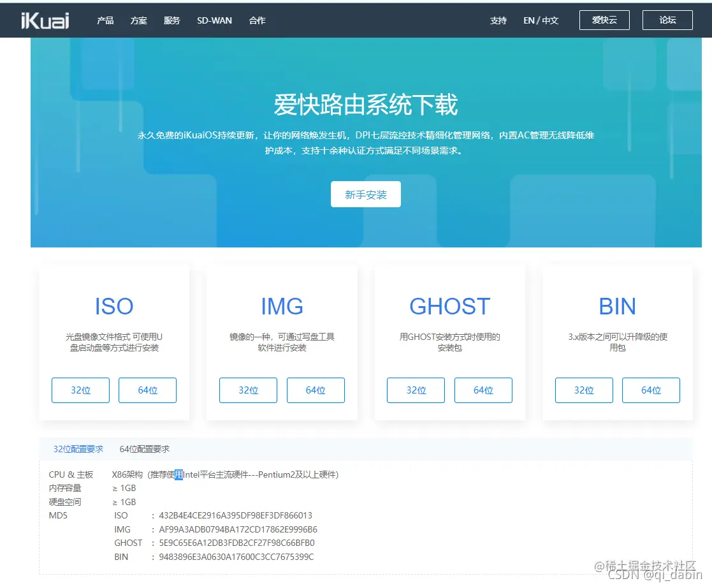
Task: Download the ISO 32位 image
Action: (80, 390)
